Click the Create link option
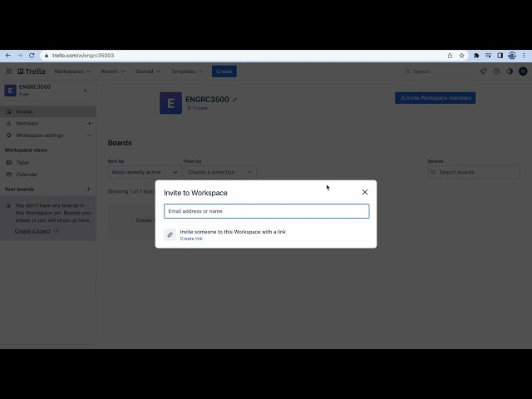 click(191, 239)
